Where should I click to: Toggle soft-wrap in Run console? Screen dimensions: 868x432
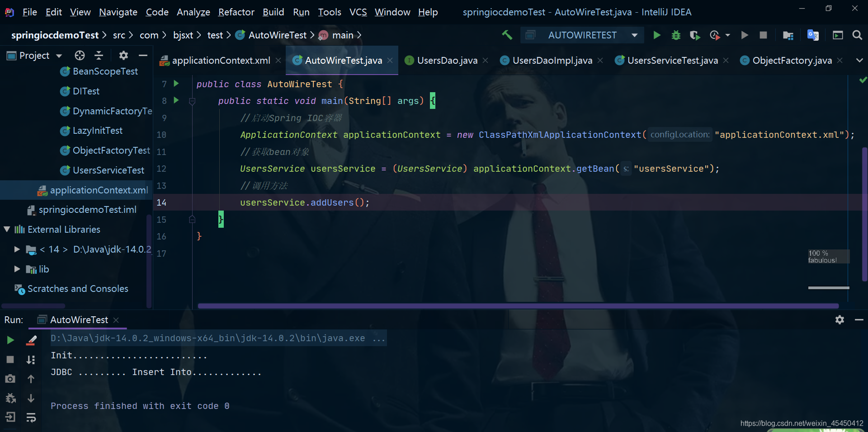click(31, 418)
